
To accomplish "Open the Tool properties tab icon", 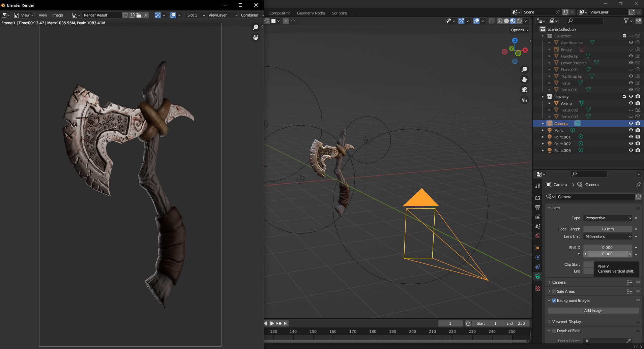I will point(538,186).
